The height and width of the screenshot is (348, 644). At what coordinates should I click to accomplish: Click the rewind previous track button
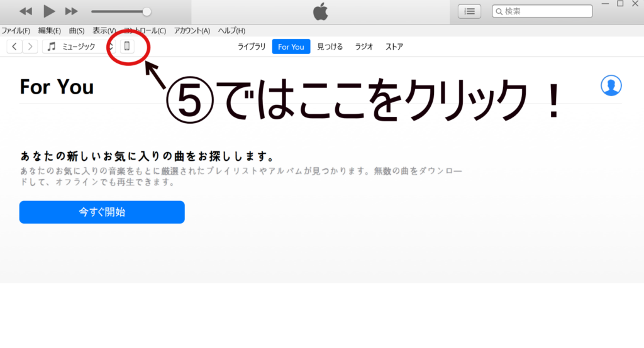[x=25, y=11]
